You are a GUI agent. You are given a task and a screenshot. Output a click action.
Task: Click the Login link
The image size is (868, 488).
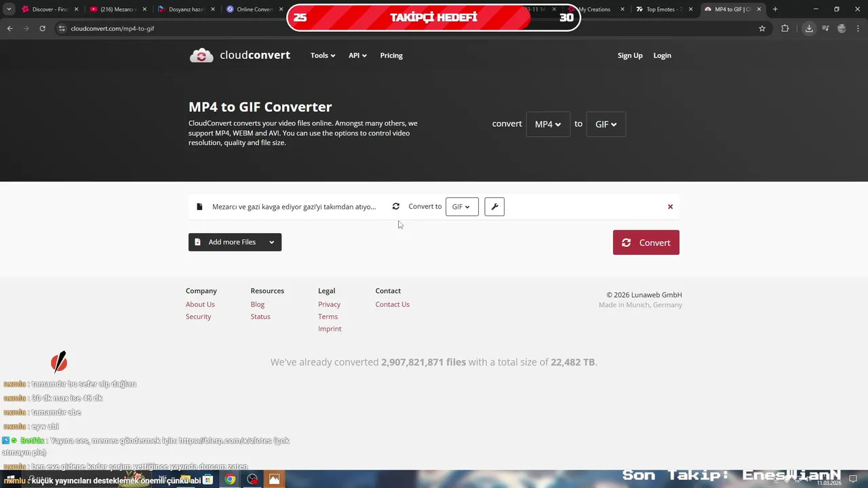pos(663,56)
